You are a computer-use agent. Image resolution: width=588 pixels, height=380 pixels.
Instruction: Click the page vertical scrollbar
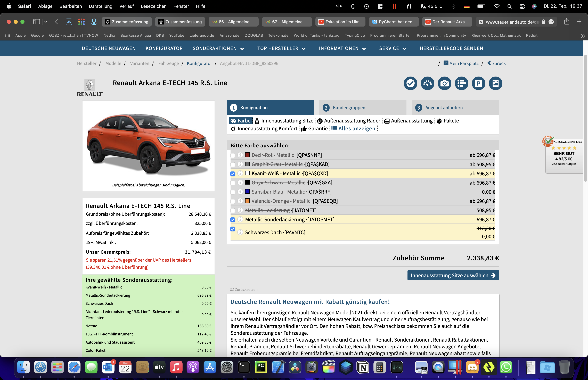(585, 118)
